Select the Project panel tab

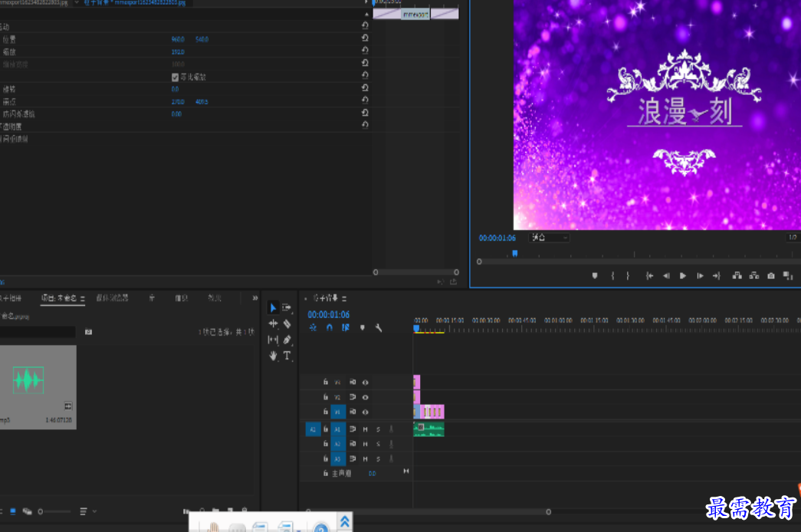59,298
